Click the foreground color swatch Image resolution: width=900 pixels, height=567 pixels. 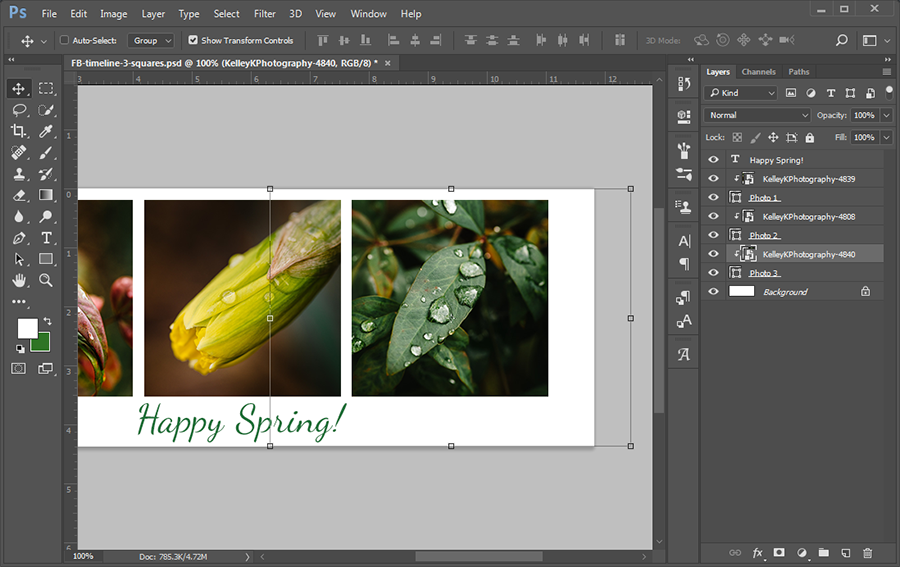tap(28, 328)
